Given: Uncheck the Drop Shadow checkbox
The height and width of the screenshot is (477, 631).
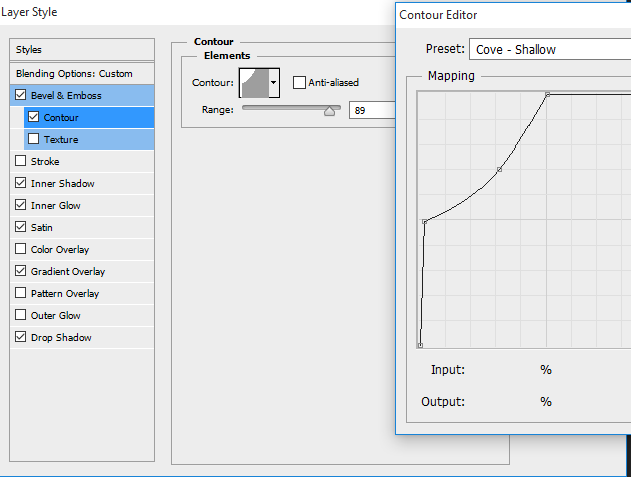Looking at the screenshot, I should pos(21,337).
